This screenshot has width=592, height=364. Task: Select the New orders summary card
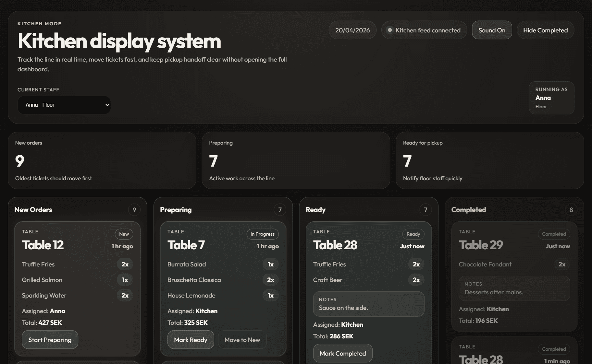[102, 161]
